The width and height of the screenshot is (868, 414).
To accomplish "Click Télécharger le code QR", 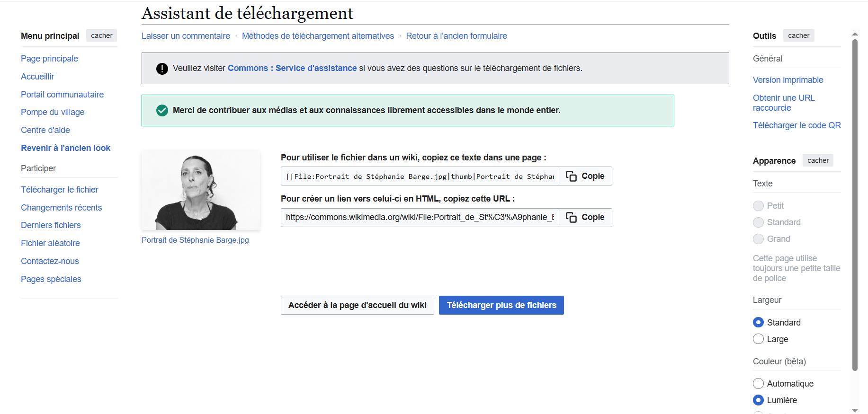I will [x=797, y=125].
